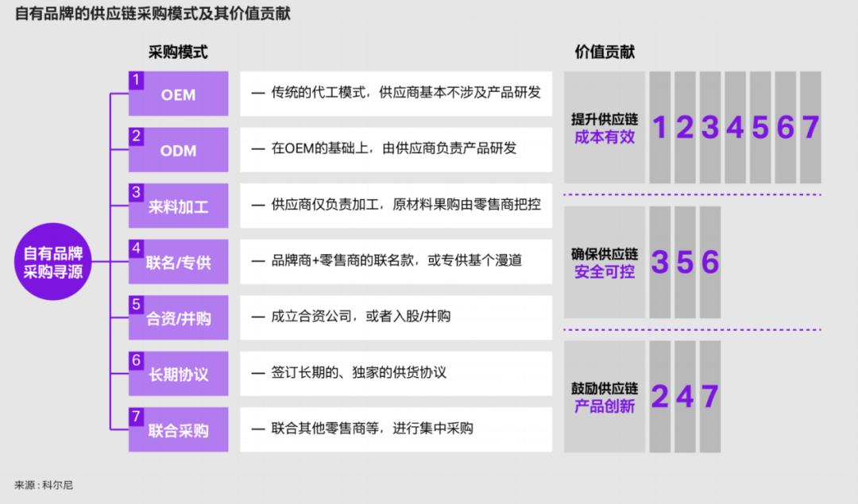
Task: Pick the 合资/并购 mode box
Action: click(x=179, y=318)
